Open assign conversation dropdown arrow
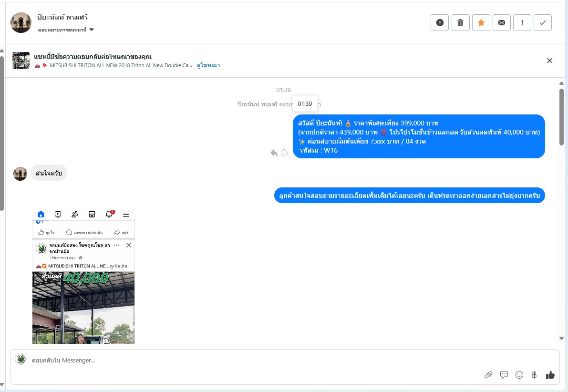 click(x=92, y=30)
